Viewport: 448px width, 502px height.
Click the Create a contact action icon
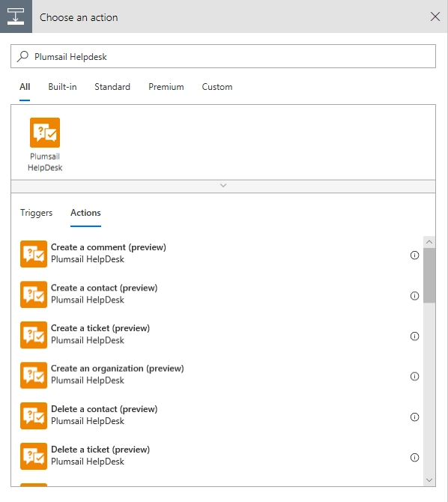(34, 294)
